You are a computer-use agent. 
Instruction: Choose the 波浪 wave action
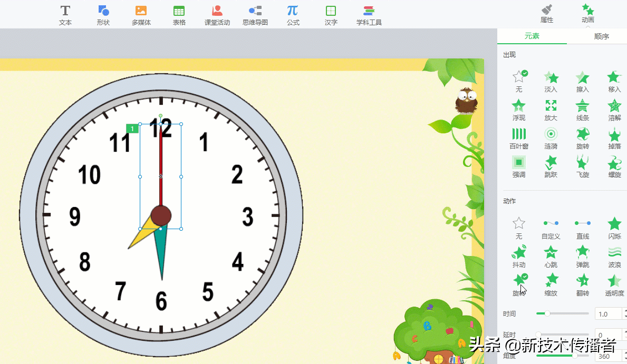614,256
